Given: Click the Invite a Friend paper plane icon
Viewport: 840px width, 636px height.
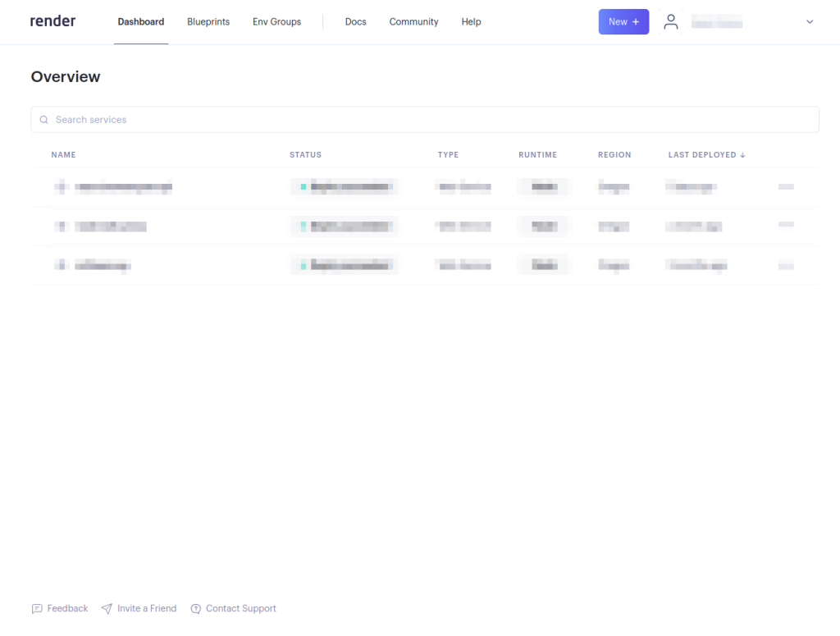Looking at the screenshot, I should point(107,608).
